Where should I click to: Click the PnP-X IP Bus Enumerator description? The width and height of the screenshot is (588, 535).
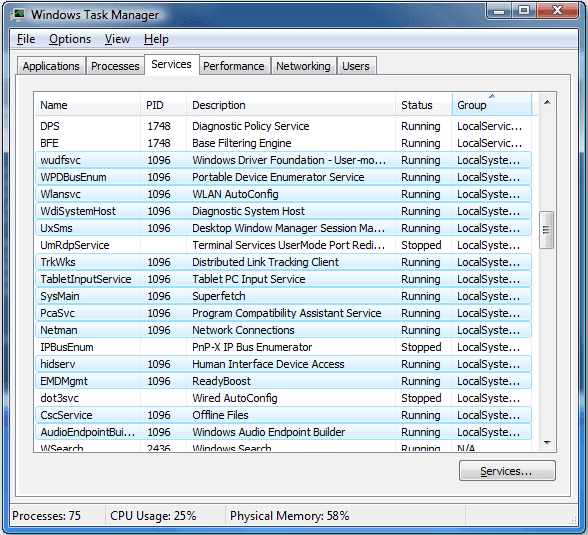[x=252, y=347]
